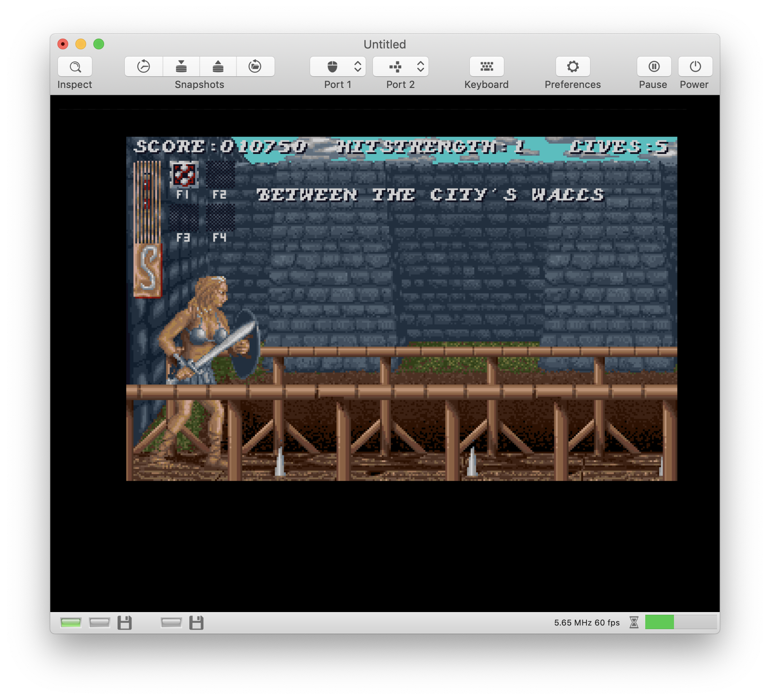
Task: Click the green power LED in status bar
Action: click(x=71, y=622)
